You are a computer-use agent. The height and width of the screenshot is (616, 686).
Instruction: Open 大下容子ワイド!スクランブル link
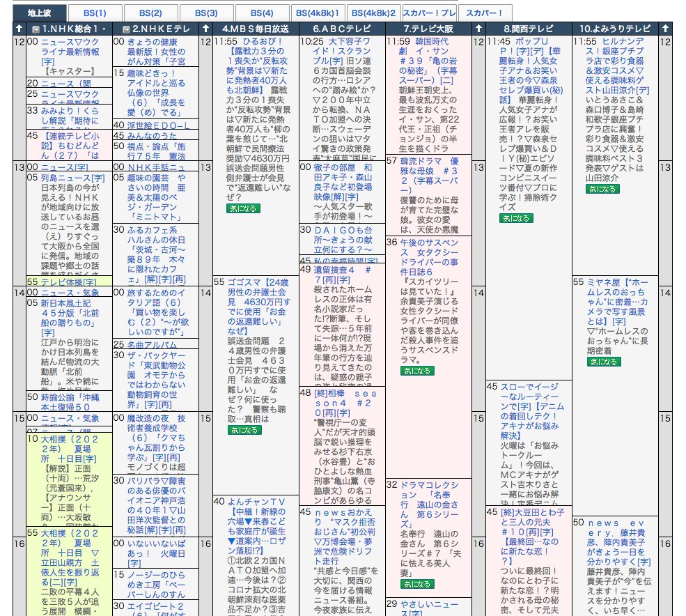pos(343,52)
